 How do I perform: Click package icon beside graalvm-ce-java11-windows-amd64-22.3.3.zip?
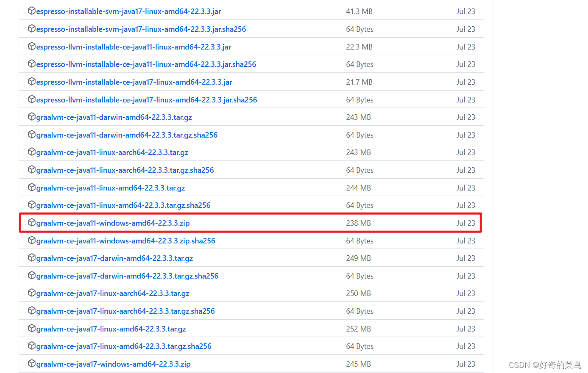[x=31, y=222]
